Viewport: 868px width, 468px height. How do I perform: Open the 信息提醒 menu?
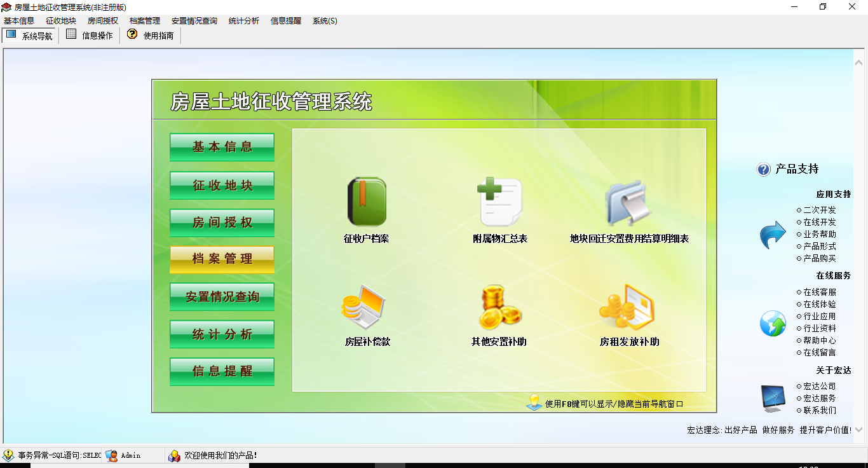coord(286,21)
